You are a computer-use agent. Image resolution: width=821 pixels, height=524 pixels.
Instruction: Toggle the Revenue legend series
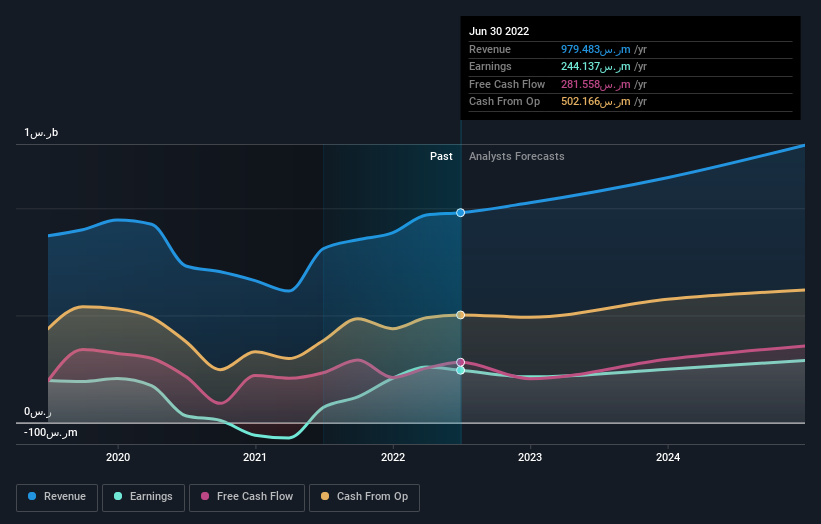pyautogui.click(x=57, y=497)
